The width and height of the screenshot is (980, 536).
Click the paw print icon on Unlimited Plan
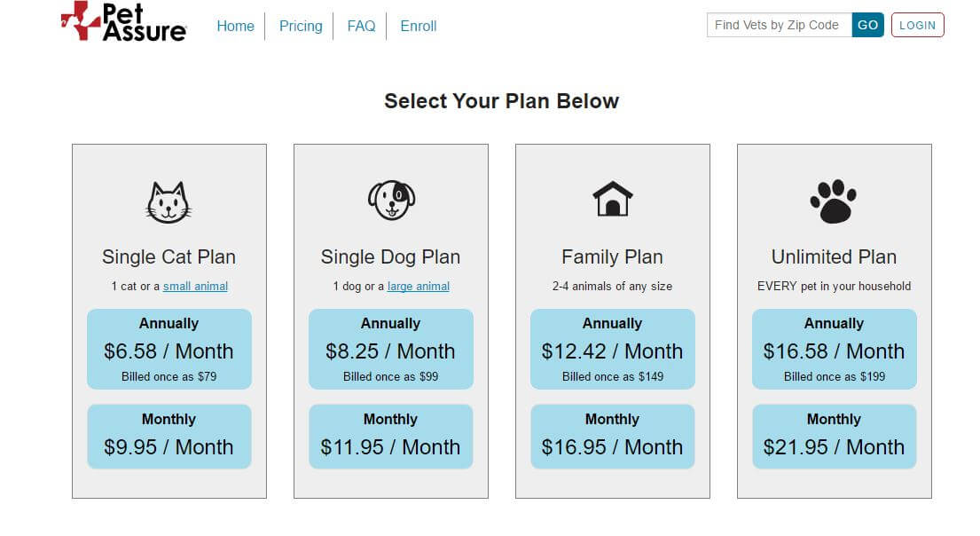(833, 200)
